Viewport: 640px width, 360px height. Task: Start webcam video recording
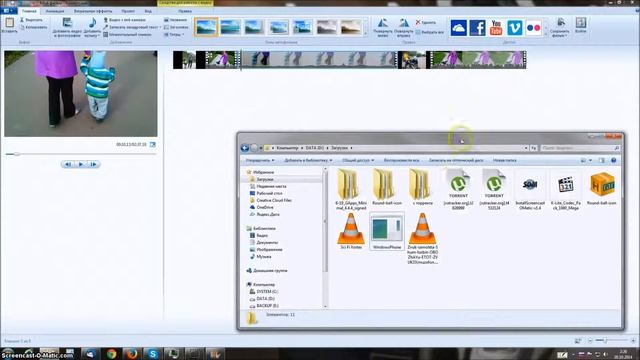click(x=124, y=20)
